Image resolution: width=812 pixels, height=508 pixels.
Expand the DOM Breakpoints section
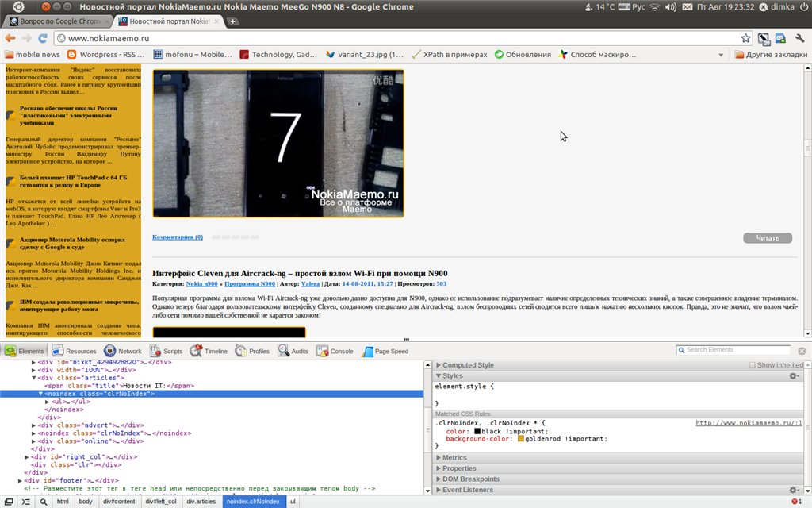click(x=470, y=479)
